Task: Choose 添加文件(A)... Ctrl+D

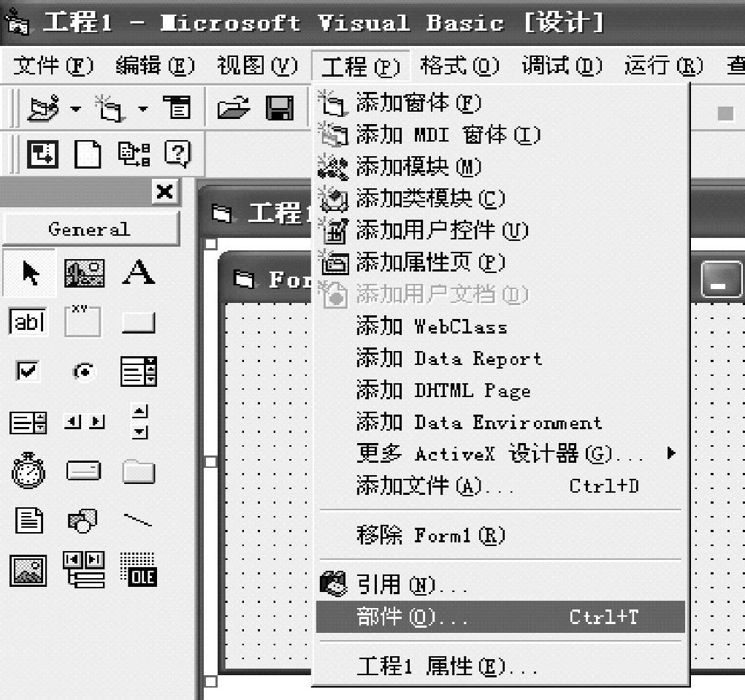Action: coord(500,485)
